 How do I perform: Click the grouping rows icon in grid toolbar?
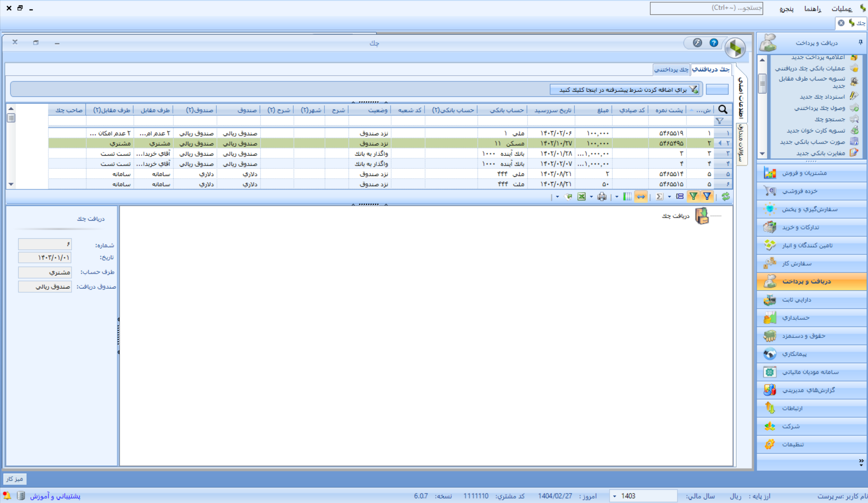click(680, 196)
